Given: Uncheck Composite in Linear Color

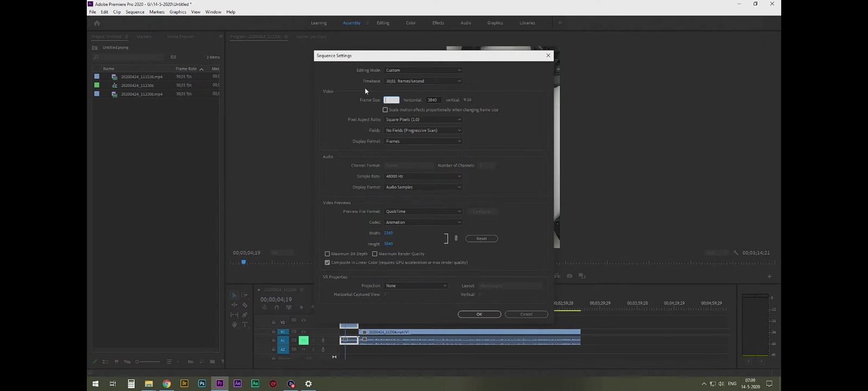Looking at the screenshot, I should pyautogui.click(x=327, y=262).
